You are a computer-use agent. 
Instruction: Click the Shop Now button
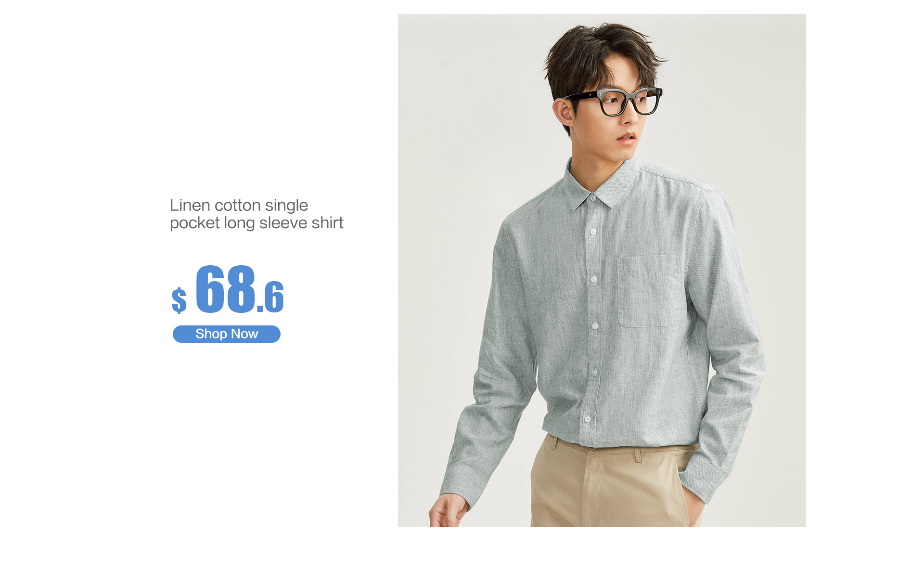tap(226, 334)
